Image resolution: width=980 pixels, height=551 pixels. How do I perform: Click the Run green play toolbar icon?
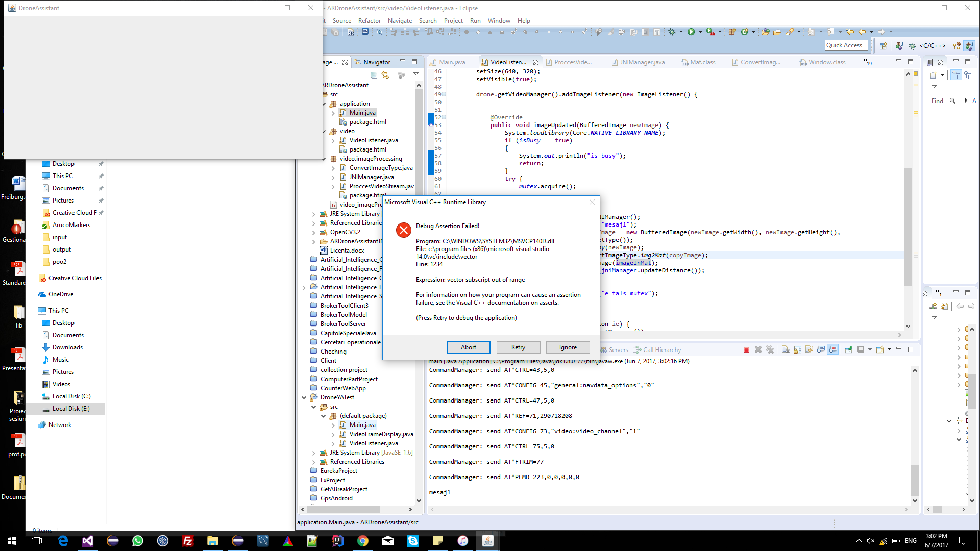[691, 32]
